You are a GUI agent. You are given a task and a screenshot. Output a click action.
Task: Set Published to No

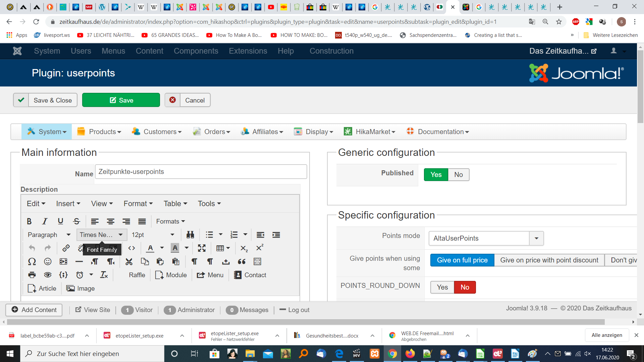pyautogui.click(x=458, y=175)
